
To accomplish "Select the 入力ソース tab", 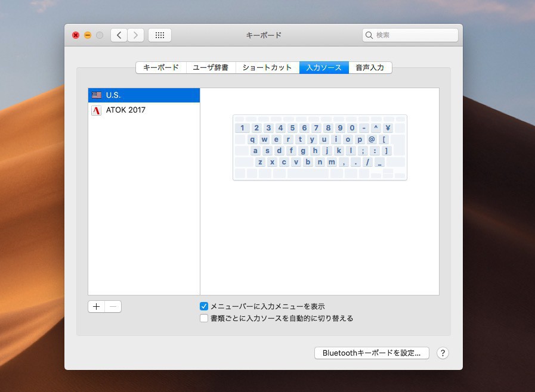I will tap(324, 67).
